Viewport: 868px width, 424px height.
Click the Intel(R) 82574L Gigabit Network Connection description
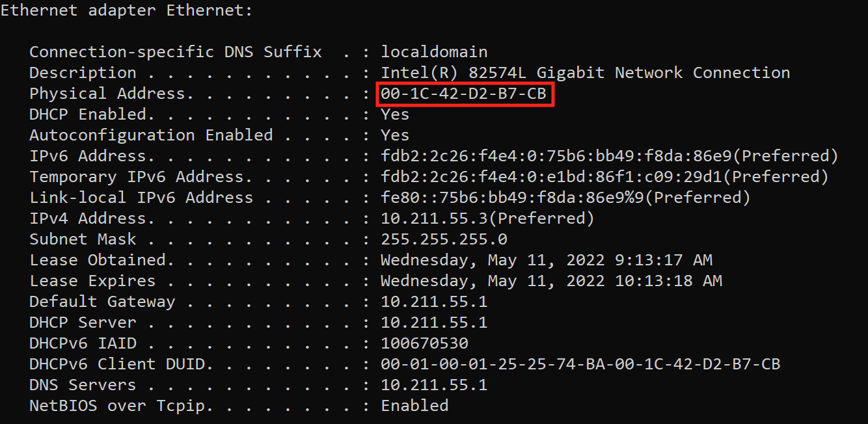(x=586, y=73)
